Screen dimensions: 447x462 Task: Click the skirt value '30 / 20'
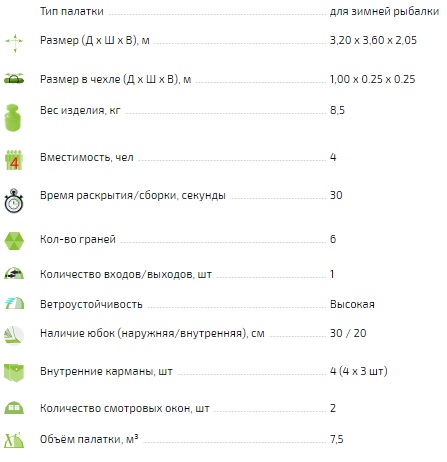tap(348, 333)
